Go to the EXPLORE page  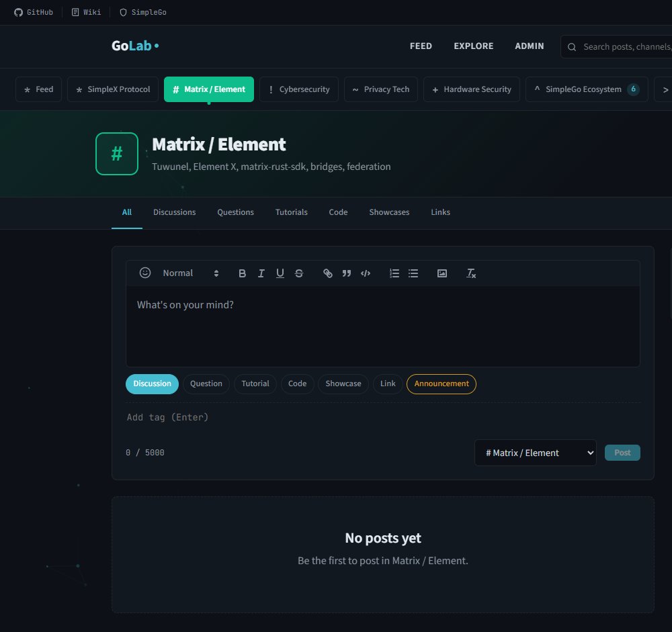[x=474, y=46]
